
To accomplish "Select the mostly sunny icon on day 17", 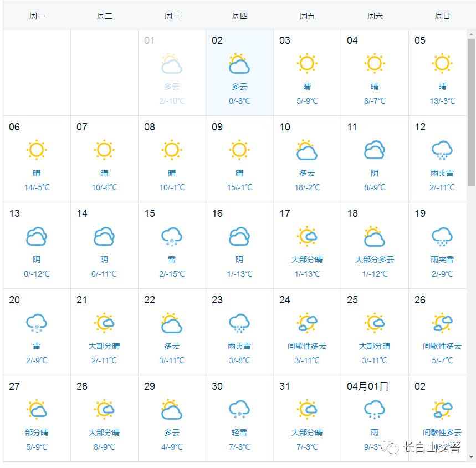I will point(307,237).
